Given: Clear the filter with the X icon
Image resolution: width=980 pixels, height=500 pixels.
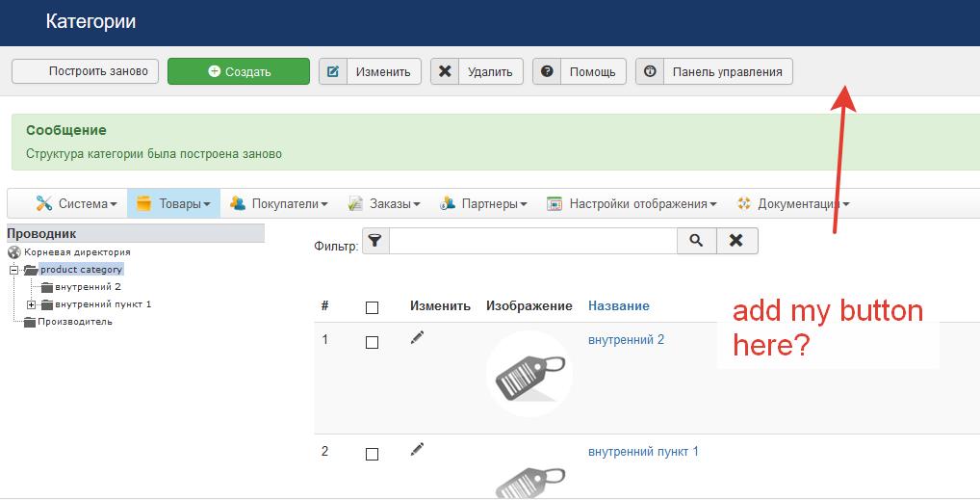Looking at the screenshot, I should [736, 240].
